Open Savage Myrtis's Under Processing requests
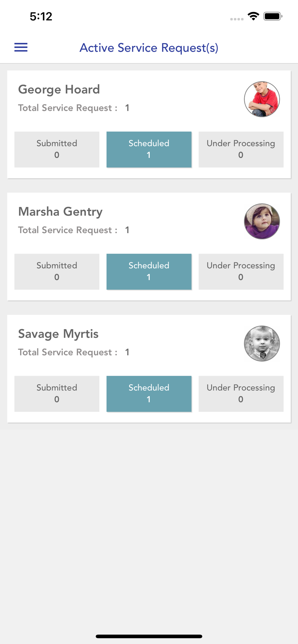Screen dimensions: 298x644 point(241,393)
